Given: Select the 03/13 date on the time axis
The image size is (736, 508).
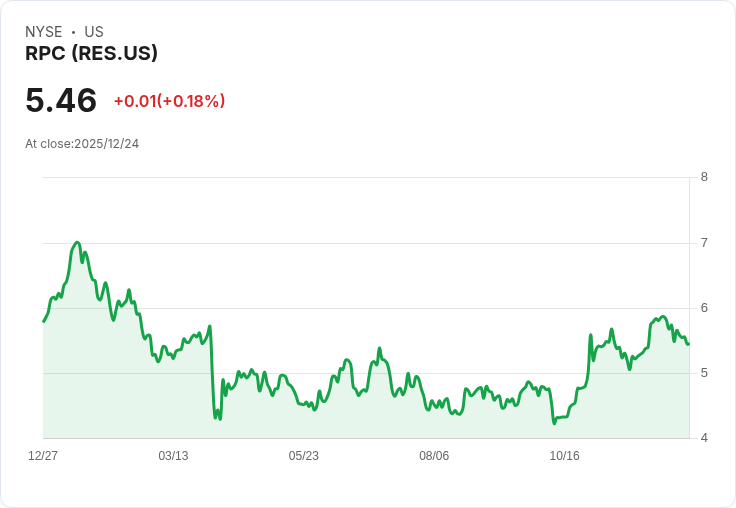Looking at the screenshot, I should coord(173,456).
